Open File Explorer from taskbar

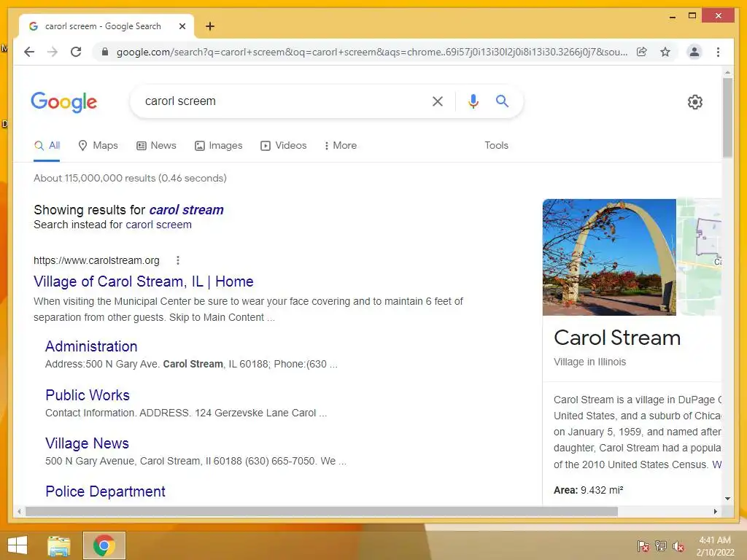point(58,545)
